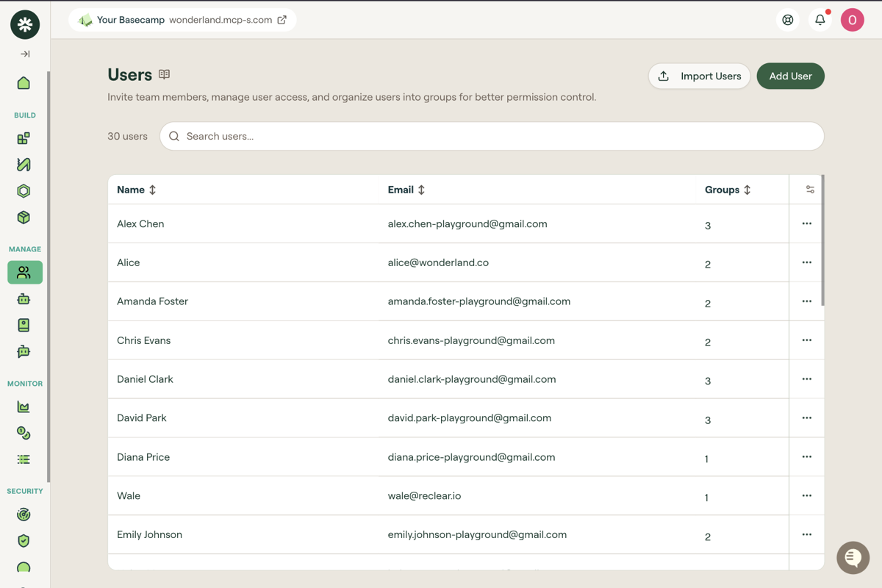Open the Home icon in the sidebar

pyautogui.click(x=24, y=83)
